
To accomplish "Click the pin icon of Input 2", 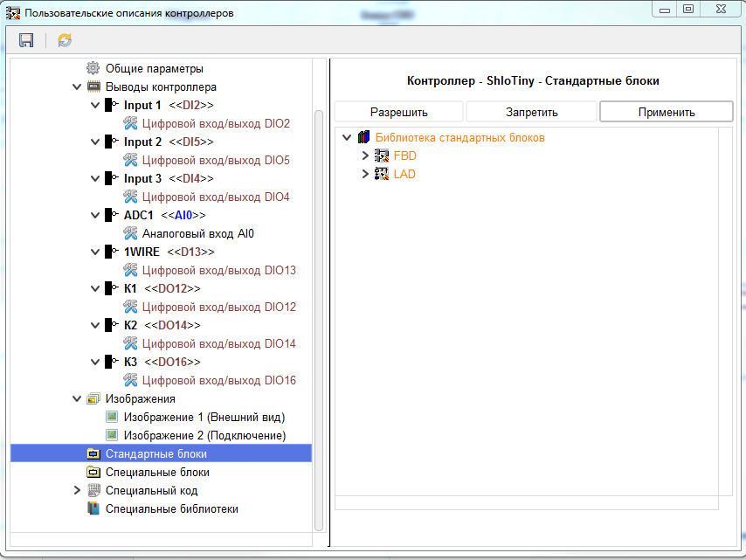I will click(x=112, y=142).
